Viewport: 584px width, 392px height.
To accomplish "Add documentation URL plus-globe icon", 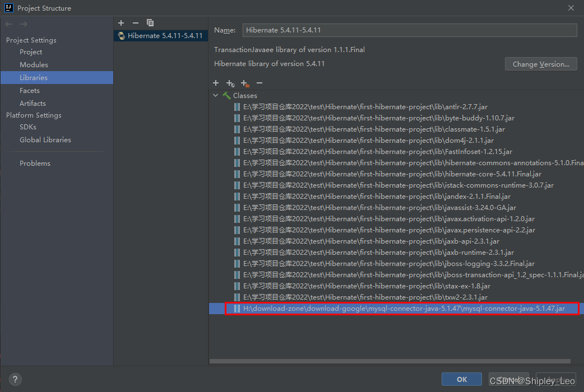I will 230,83.
